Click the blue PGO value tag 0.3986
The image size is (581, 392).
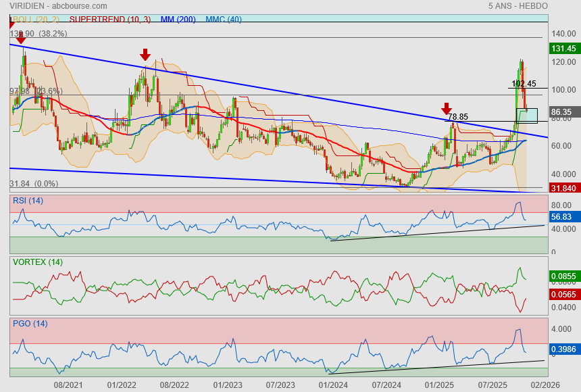[x=563, y=349]
